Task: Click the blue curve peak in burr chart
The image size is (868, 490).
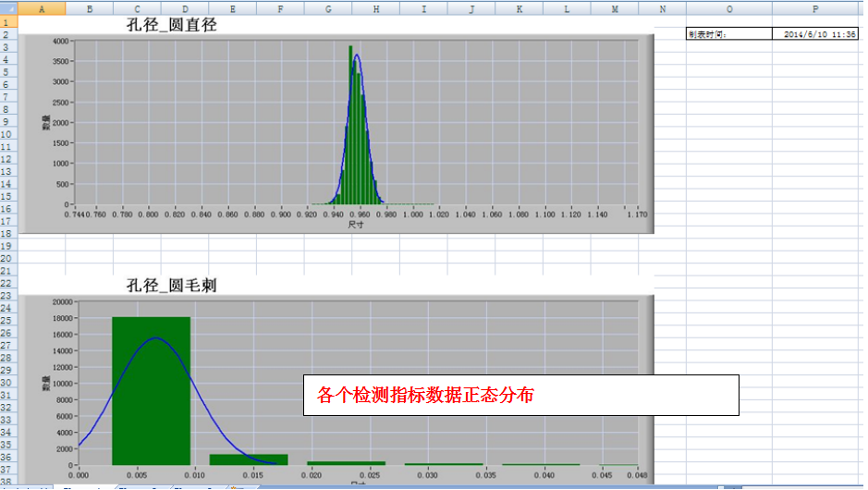Action: point(155,338)
